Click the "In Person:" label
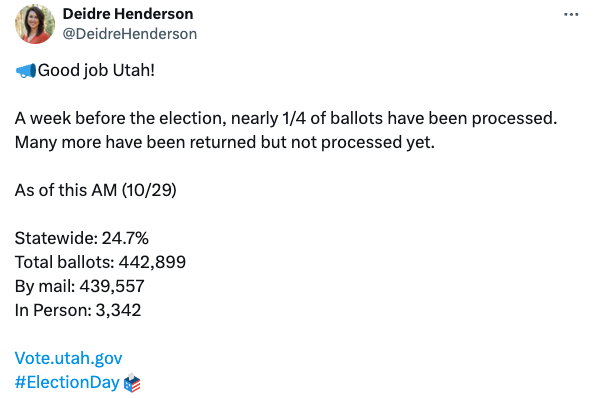 tap(53, 310)
